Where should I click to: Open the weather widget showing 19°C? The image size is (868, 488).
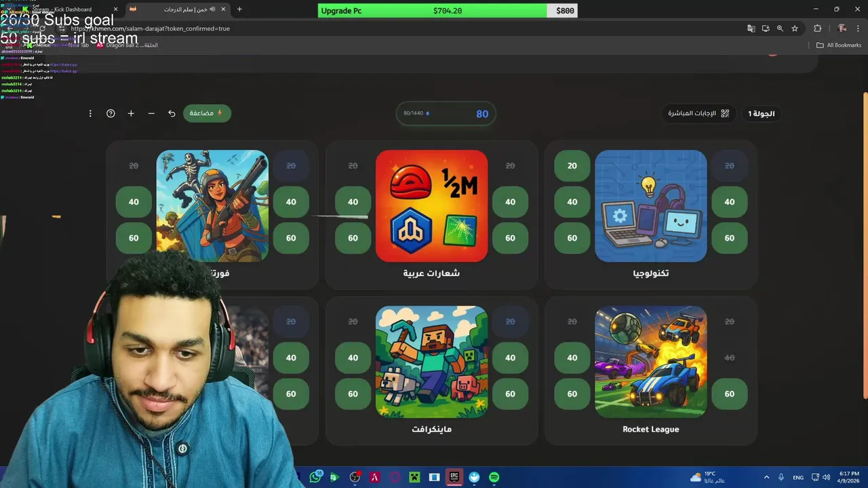click(x=709, y=477)
